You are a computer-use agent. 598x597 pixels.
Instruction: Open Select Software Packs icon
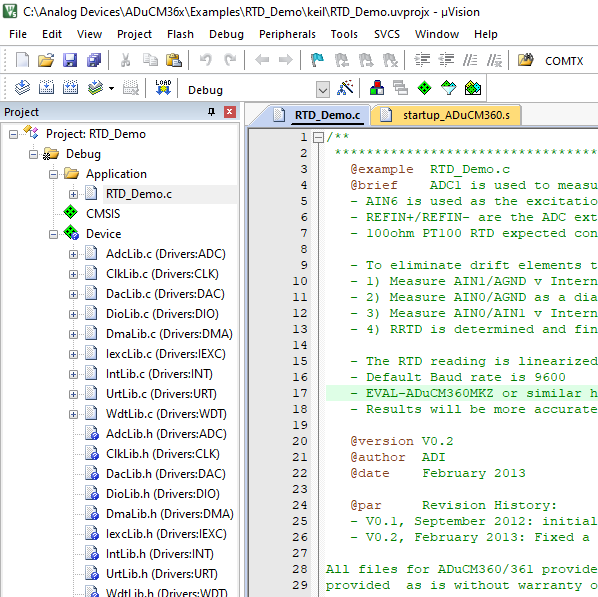tap(448, 88)
